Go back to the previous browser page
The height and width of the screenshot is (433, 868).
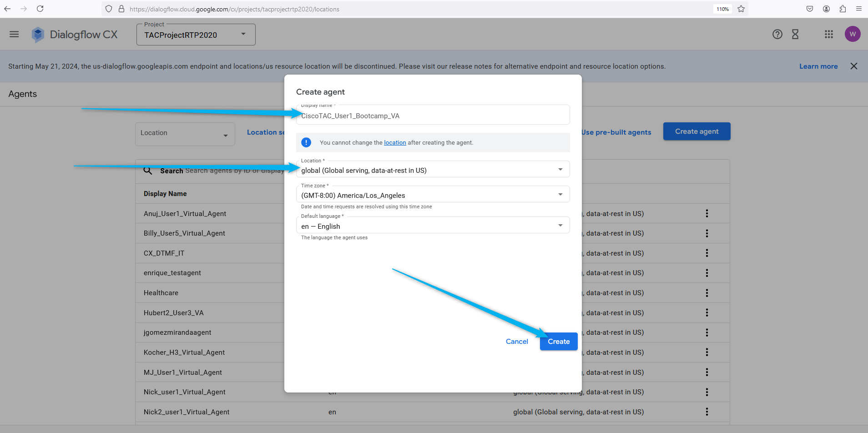[7, 9]
